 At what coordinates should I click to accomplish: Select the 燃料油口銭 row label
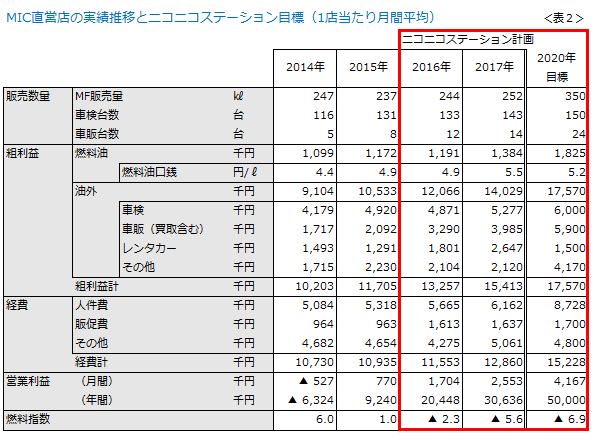click(x=149, y=172)
